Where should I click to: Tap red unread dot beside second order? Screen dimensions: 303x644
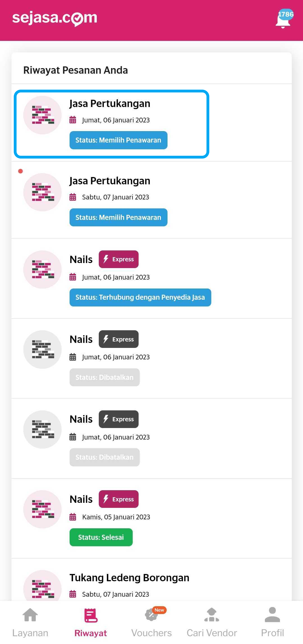tap(20, 171)
